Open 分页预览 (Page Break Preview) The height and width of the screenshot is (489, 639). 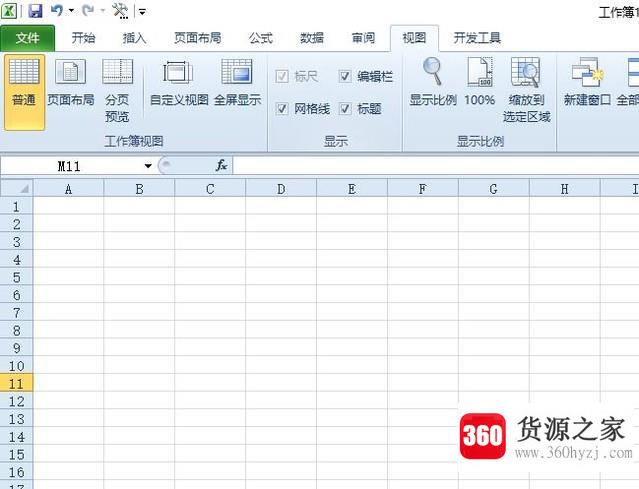[117, 90]
